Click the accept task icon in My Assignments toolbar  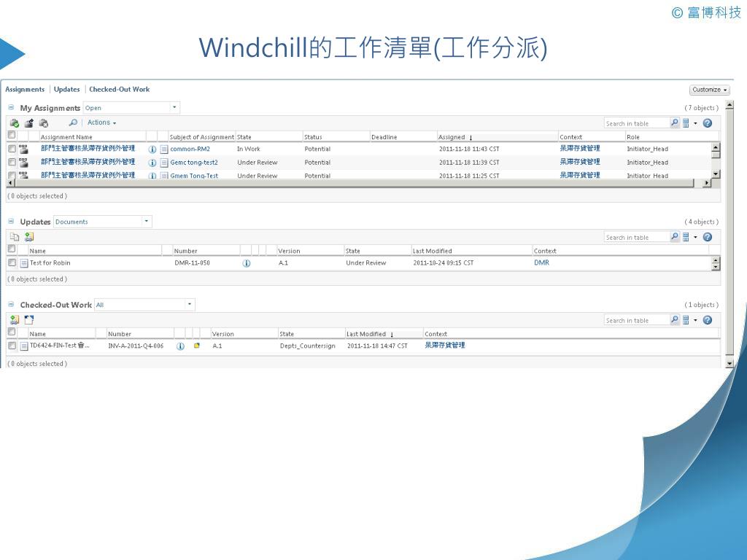coord(15,122)
